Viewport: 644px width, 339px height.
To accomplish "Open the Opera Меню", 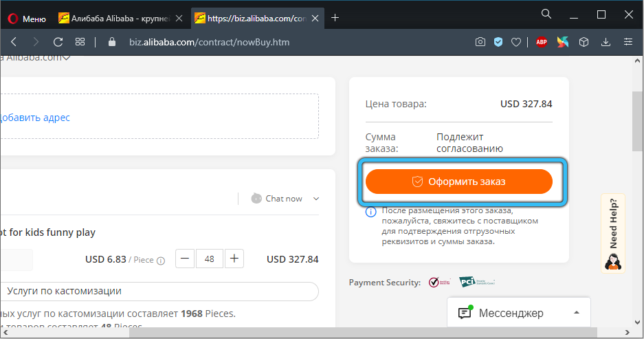I will [x=27, y=19].
